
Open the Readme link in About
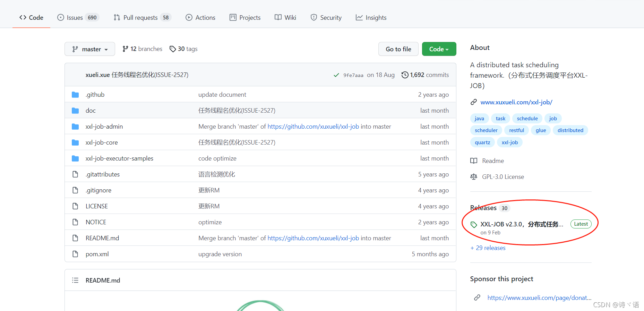(x=487, y=161)
